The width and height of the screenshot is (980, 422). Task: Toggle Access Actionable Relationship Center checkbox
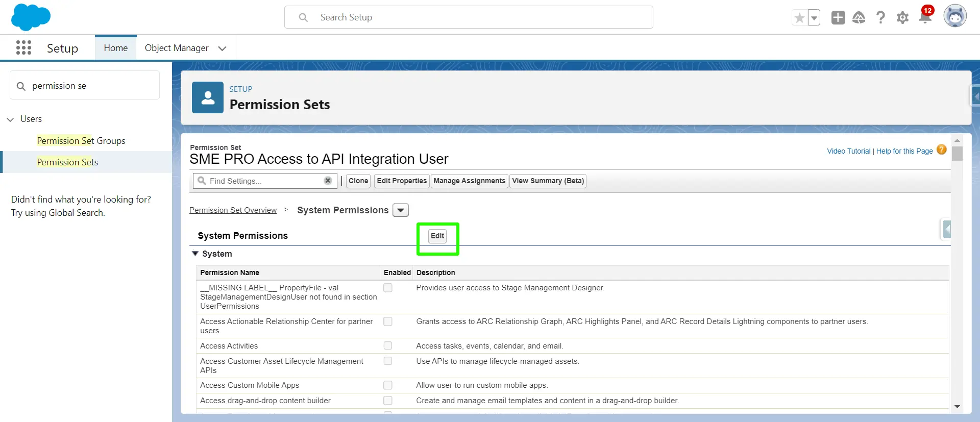tap(388, 321)
